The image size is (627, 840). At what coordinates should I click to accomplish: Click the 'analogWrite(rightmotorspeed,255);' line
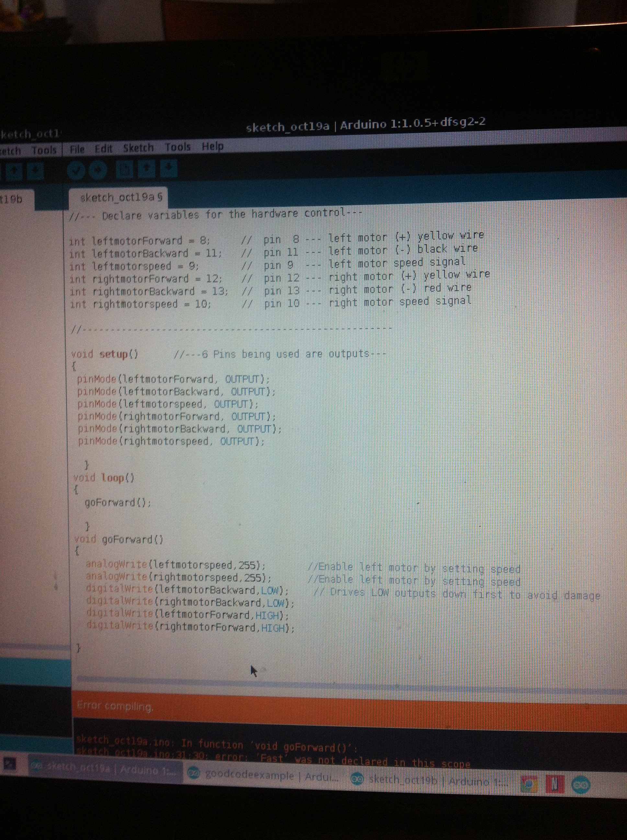tap(179, 577)
